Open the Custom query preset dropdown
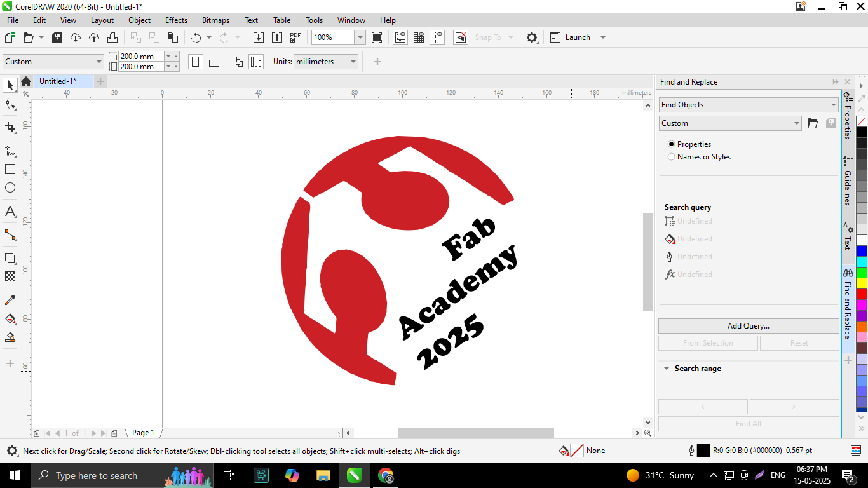Screen dimensions: 868x488 point(730,123)
